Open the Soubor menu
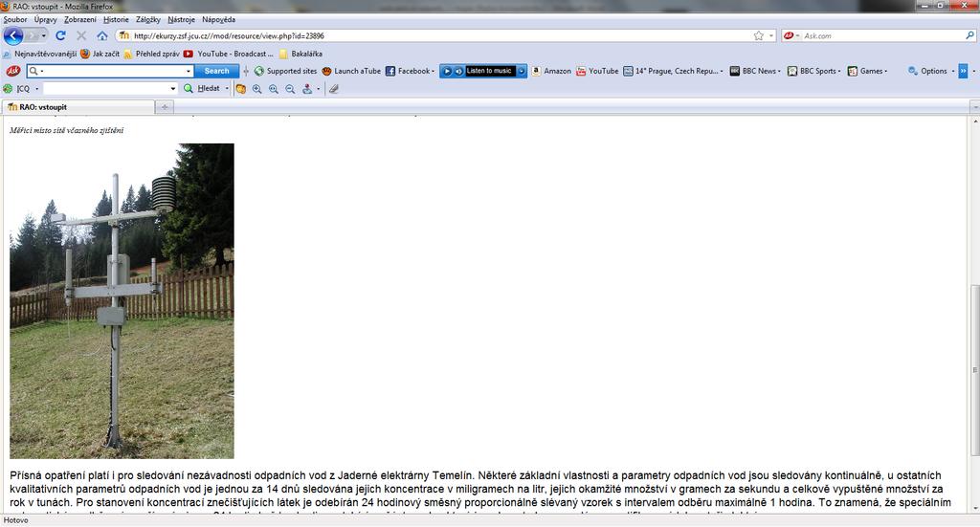The height and width of the screenshot is (527, 980). [15, 19]
